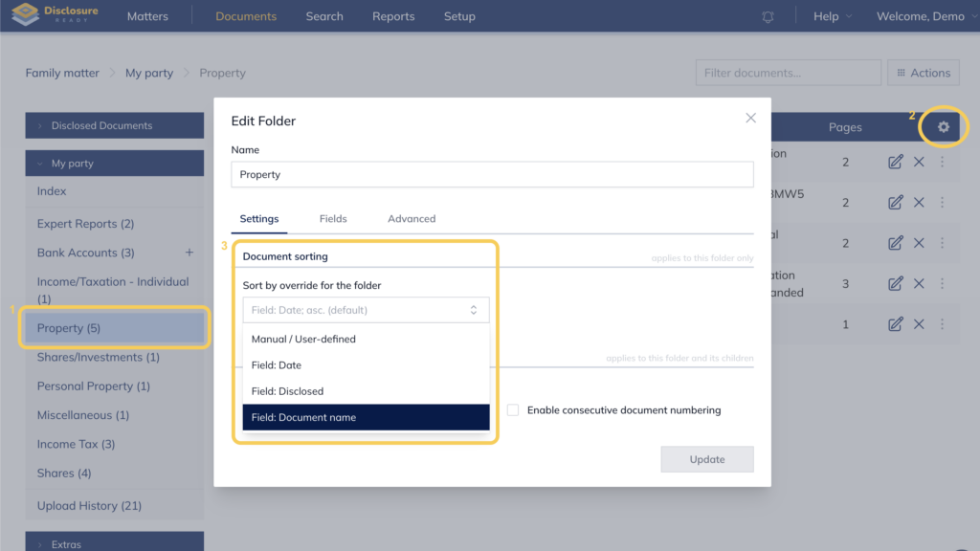Click the Update button
Screen dimensions: 980x551
pyautogui.click(x=706, y=459)
